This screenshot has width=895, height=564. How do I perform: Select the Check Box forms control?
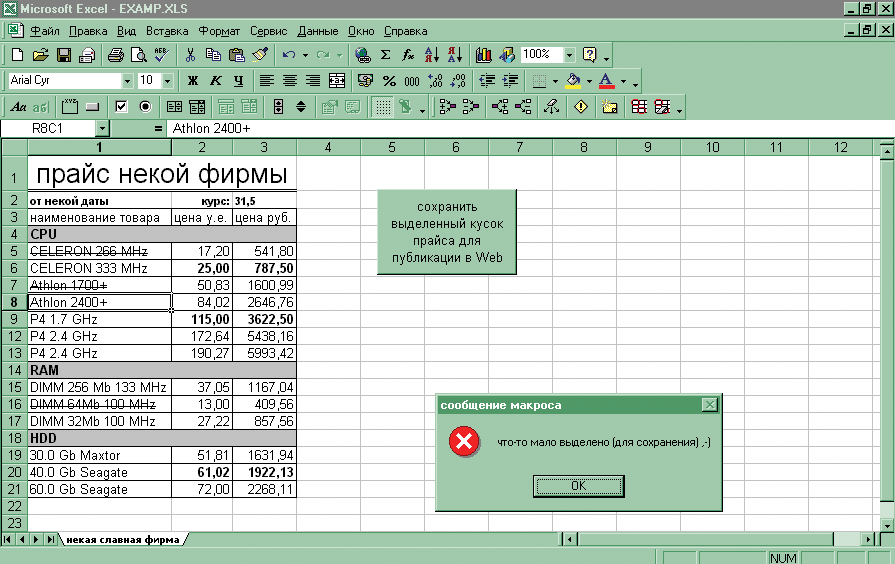[x=121, y=107]
